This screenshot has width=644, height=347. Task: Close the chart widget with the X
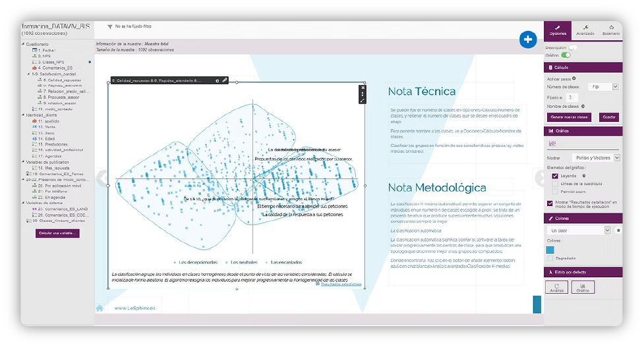point(362,88)
